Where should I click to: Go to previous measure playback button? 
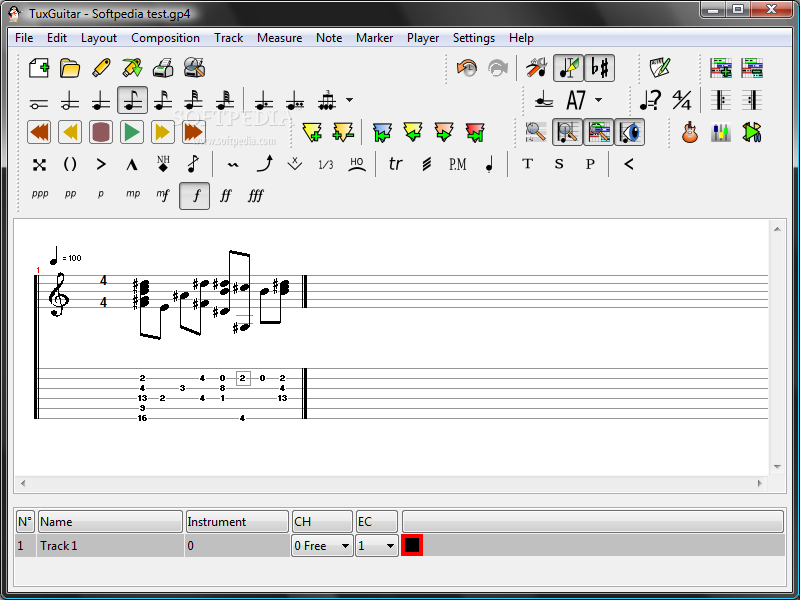coord(70,133)
